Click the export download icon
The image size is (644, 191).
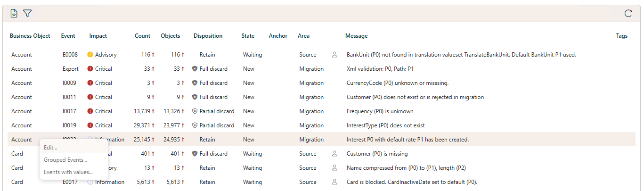14,14
